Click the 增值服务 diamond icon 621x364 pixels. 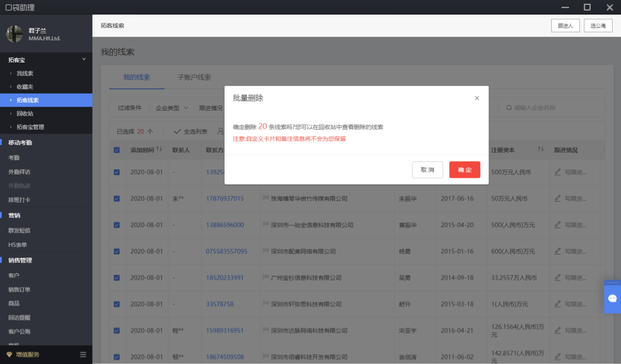click(9, 355)
